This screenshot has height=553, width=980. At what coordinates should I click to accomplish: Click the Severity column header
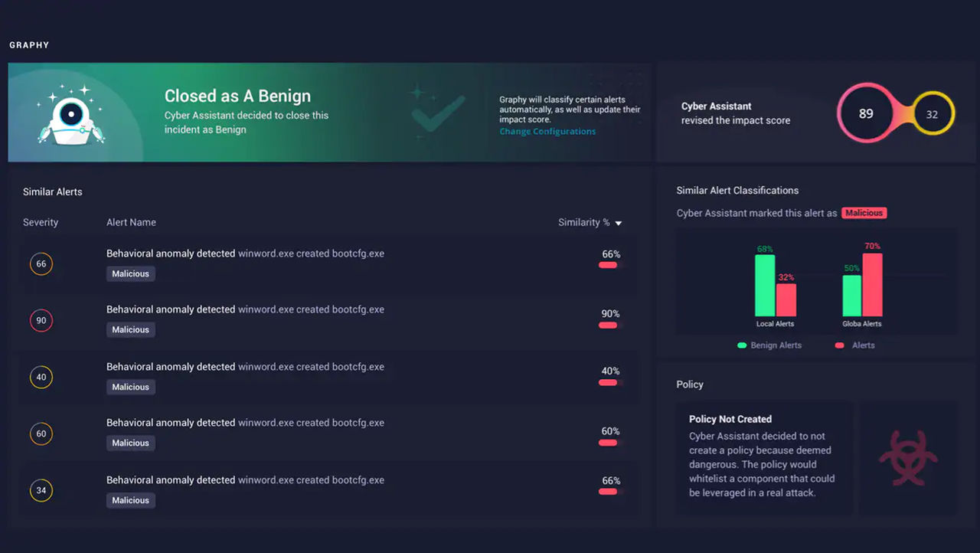pos(41,222)
